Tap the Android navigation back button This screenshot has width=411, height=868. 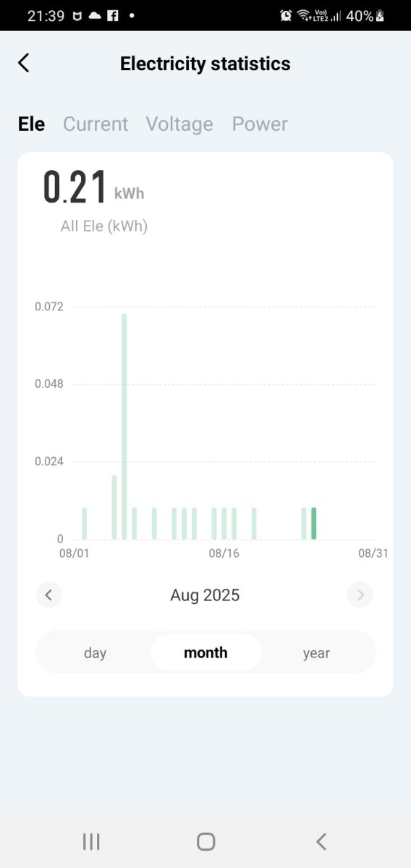pos(321,841)
